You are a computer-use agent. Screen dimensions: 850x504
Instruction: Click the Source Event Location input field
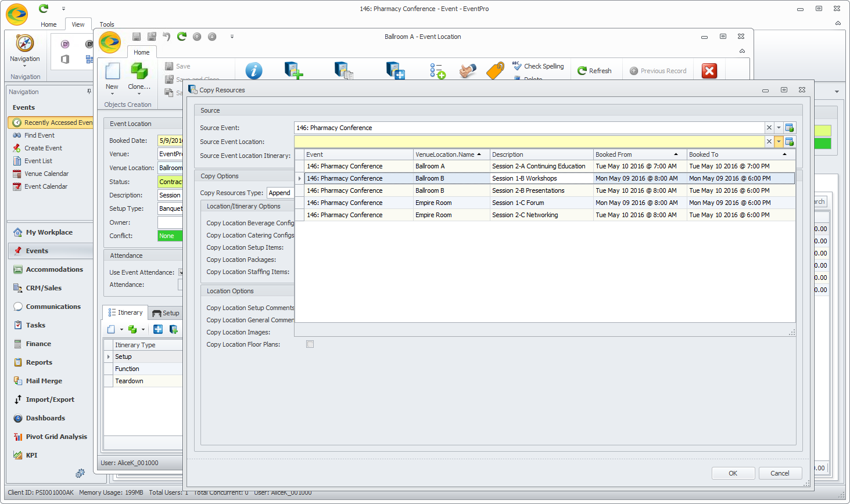point(529,142)
